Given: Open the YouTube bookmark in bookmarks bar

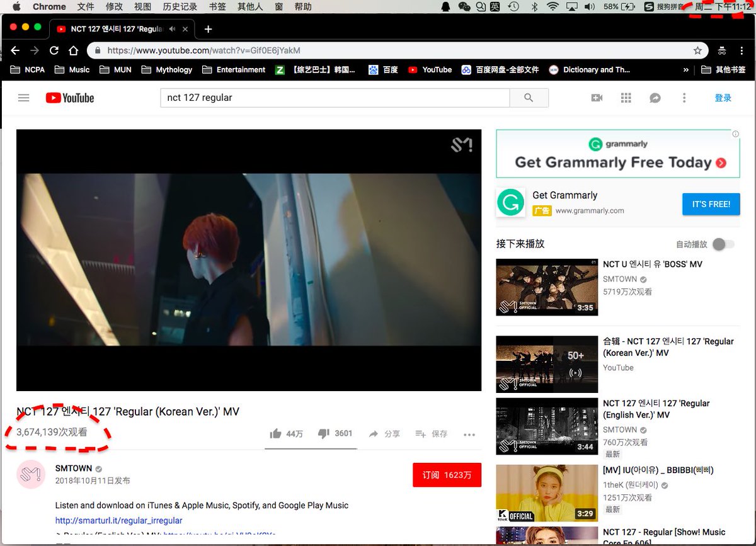Looking at the screenshot, I should coord(430,70).
